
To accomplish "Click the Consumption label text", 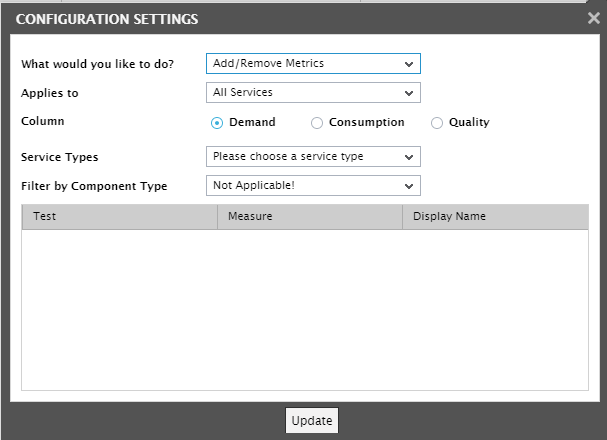I will click(367, 122).
